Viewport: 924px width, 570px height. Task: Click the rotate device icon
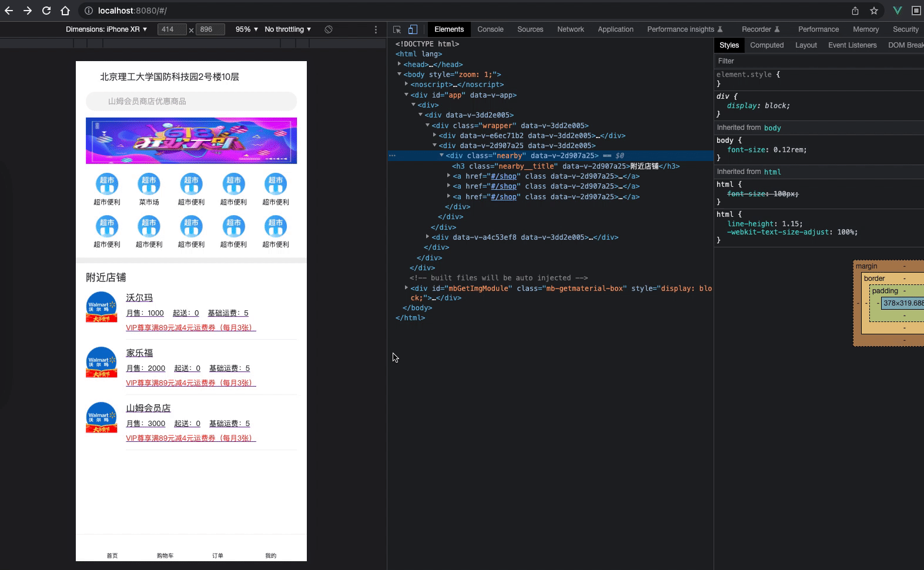tap(329, 29)
